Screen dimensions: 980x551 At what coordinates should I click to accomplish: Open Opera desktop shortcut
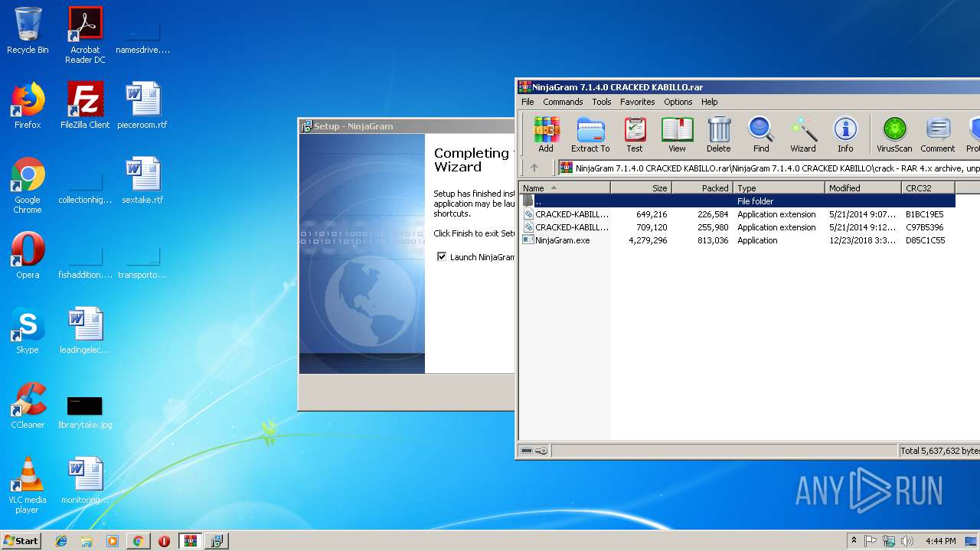click(28, 256)
